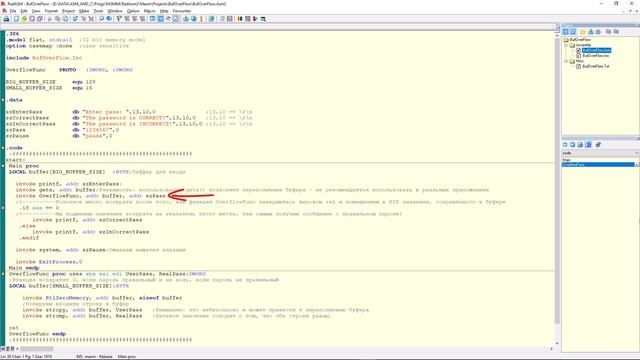Click the horizontal scrollbar right arrow
This screenshot has height=360, width=640.
[x=552, y=349]
